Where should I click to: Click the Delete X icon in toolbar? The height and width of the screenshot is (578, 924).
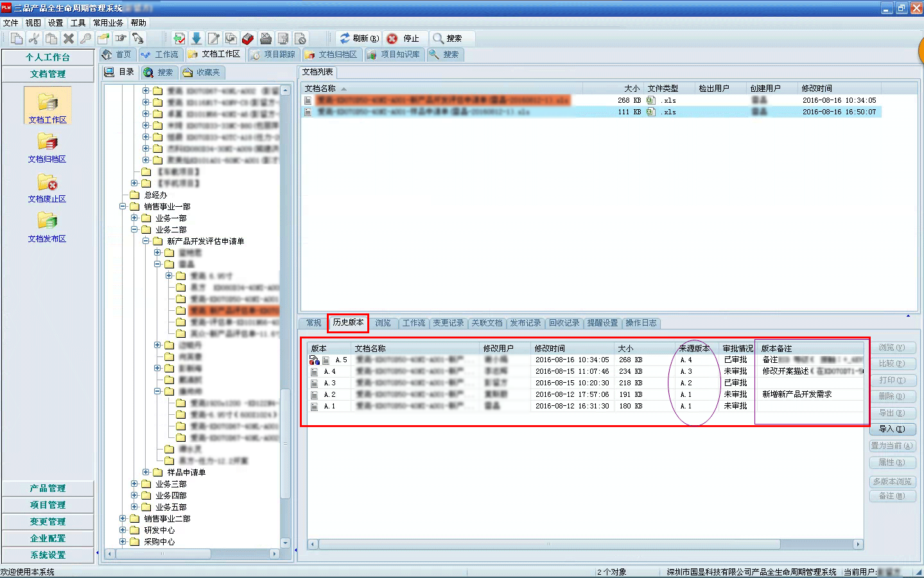point(69,39)
